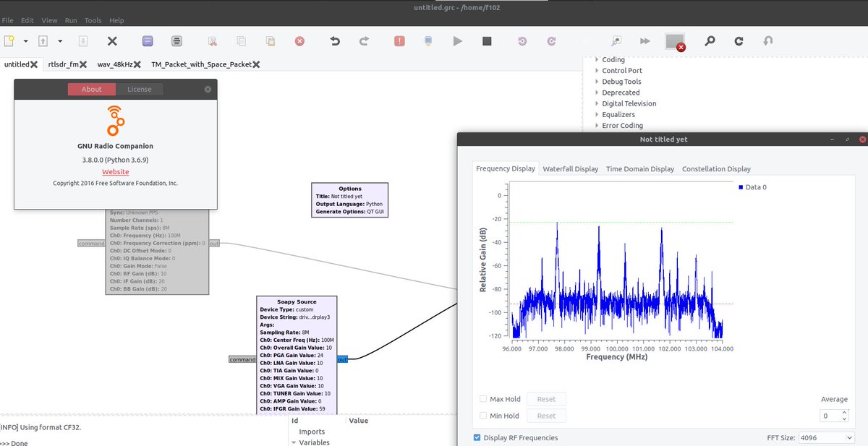Close the wav_48kHz tab
This screenshot has width=868, height=446.
[136, 64]
